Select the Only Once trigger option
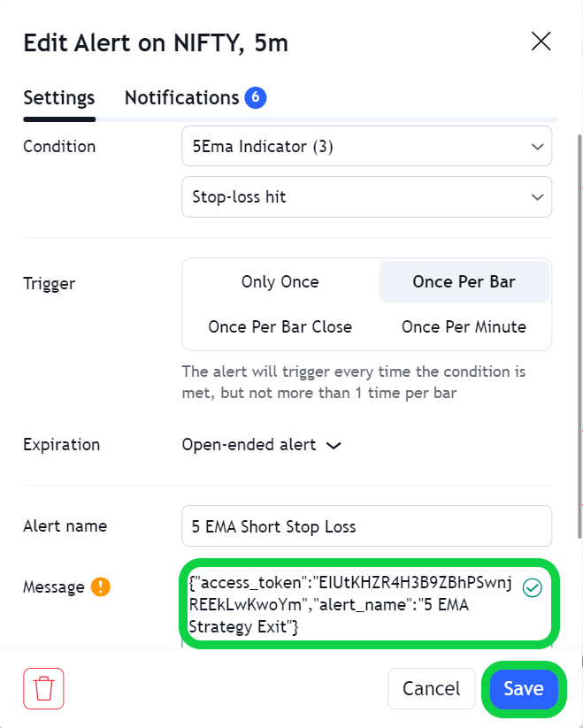This screenshot has height=728, width=583. pos(280,282)
